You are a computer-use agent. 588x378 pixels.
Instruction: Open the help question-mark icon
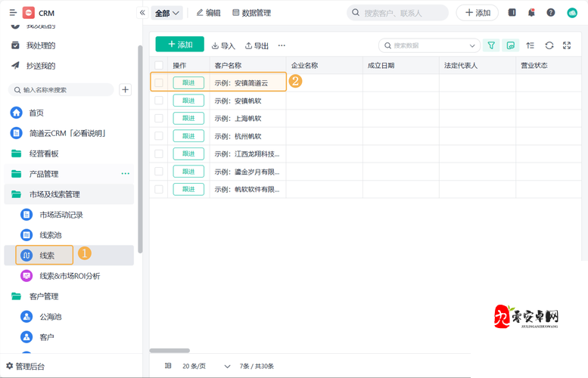550,13
